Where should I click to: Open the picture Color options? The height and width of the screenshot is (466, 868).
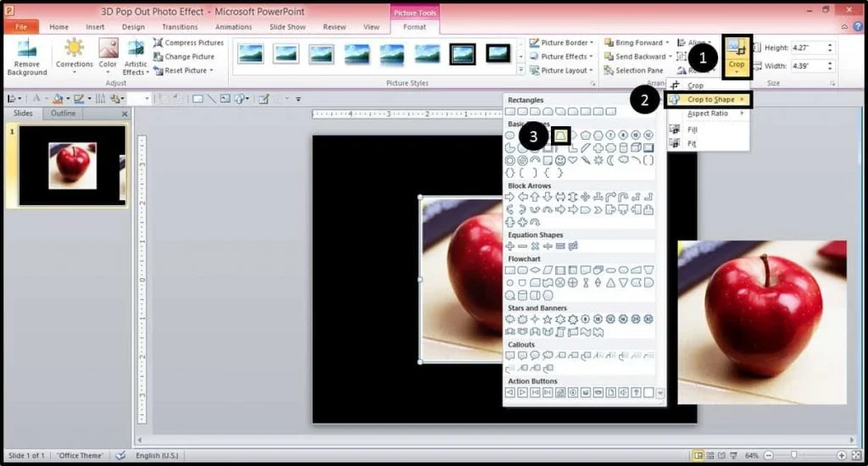108,57
